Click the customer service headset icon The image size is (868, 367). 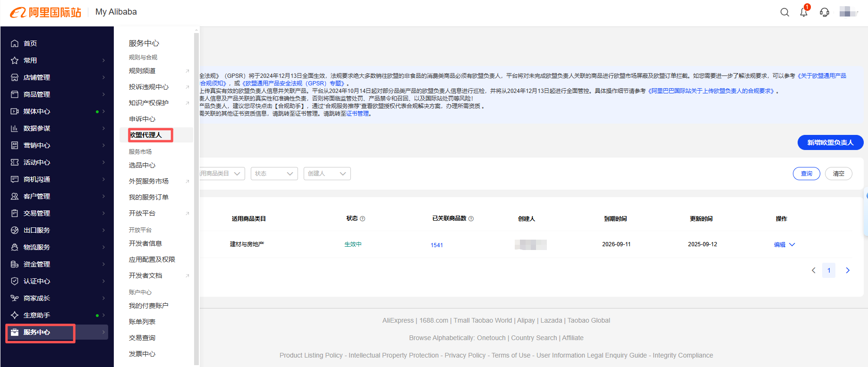[825, 12]
